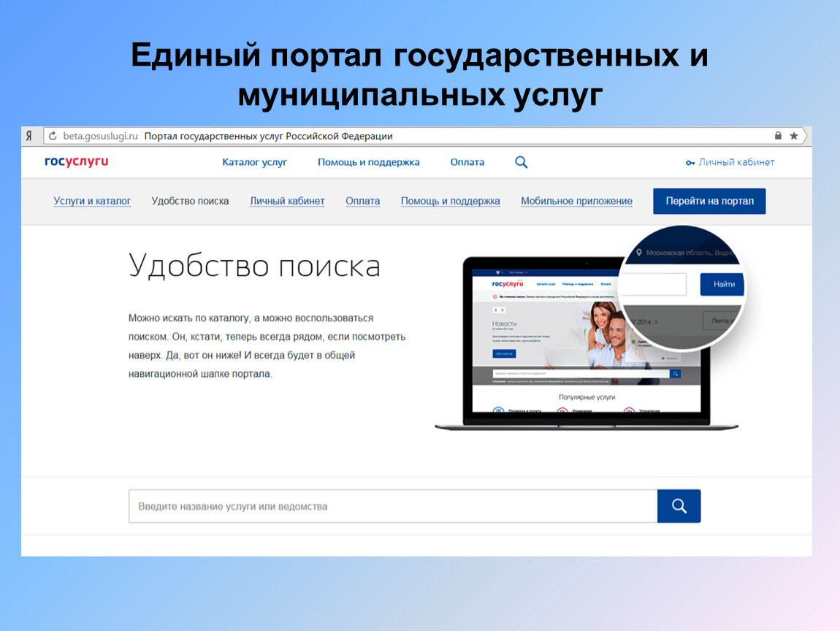
Task: Bookmark the page with the star icon
Action: 794,137
